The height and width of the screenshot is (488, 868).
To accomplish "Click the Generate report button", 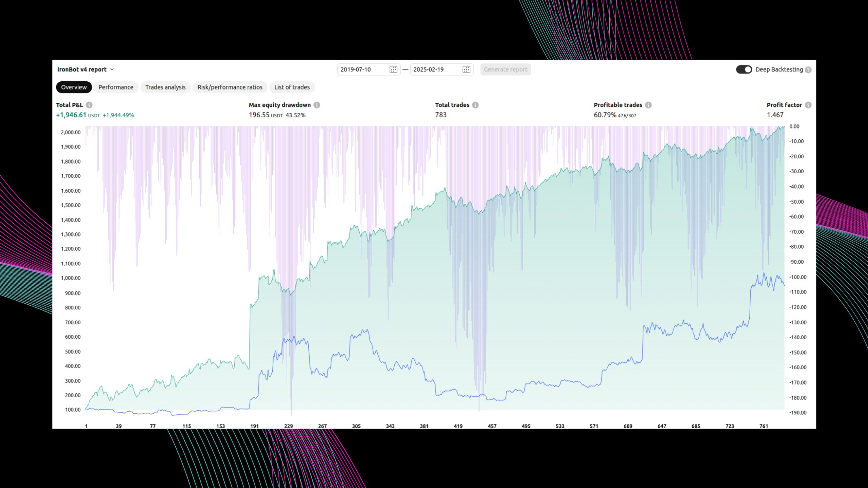I will 506,69.
